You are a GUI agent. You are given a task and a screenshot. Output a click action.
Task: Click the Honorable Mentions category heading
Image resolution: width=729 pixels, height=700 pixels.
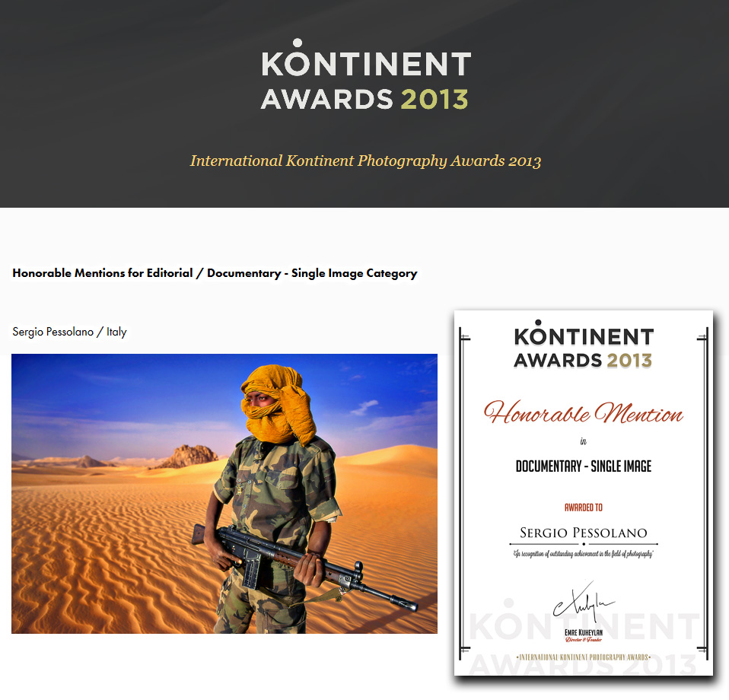click(x=214, y=272)
